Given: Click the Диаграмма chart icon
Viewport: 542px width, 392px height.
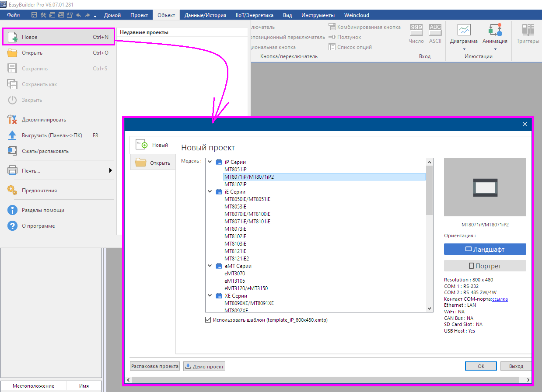Looking at the screenshot, I should (x=464, y=30).
